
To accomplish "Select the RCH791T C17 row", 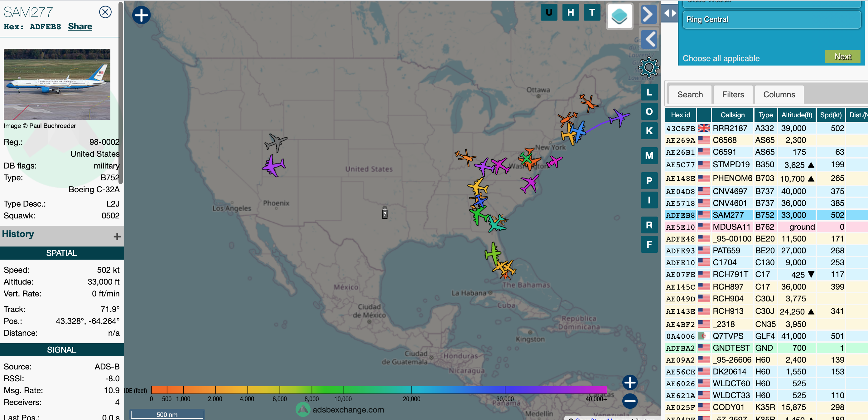I will [x=767, y=275].
